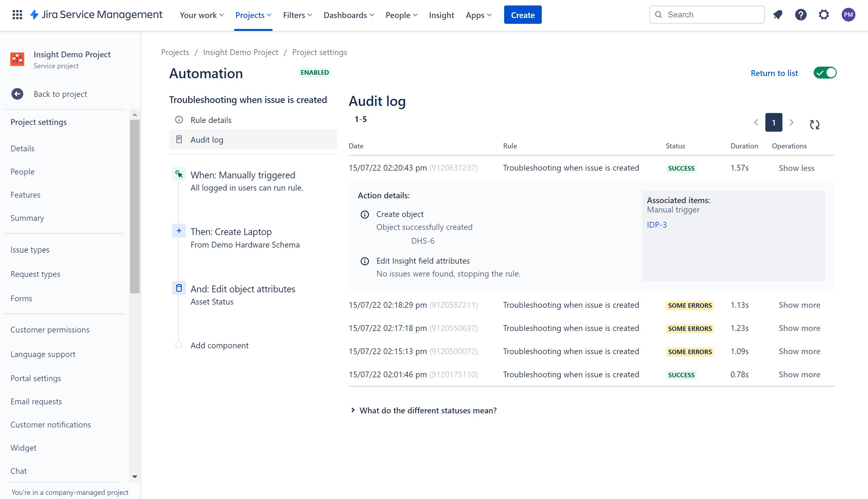Open the IDP-3 associated issue link
The image size is (868, 499).
pyautogui.click(x=656, y=225)
